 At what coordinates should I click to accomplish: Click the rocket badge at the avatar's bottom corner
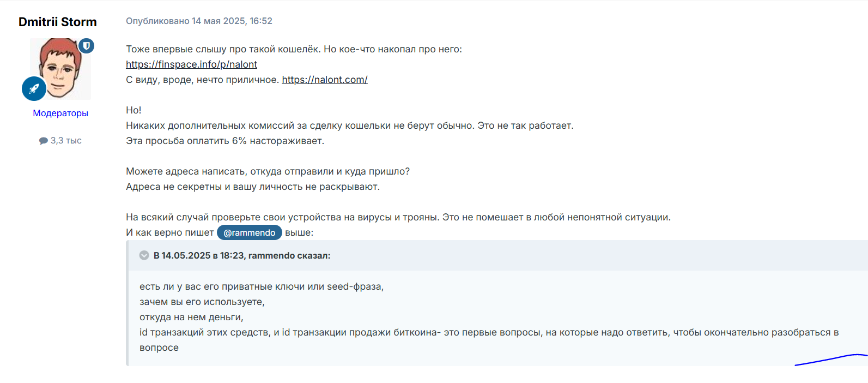[x=34, y=88]
